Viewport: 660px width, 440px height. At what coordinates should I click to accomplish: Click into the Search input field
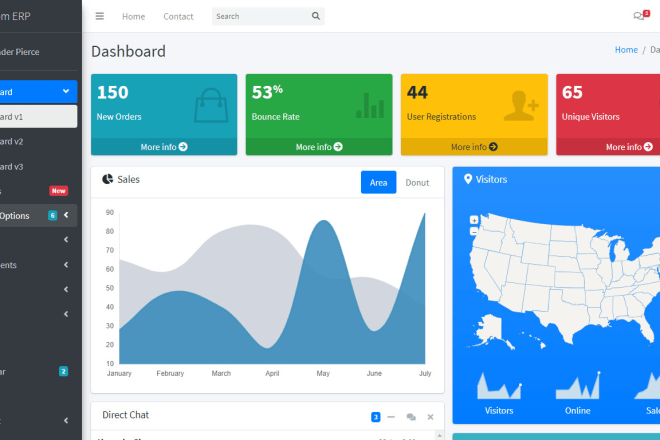point(261,16)
